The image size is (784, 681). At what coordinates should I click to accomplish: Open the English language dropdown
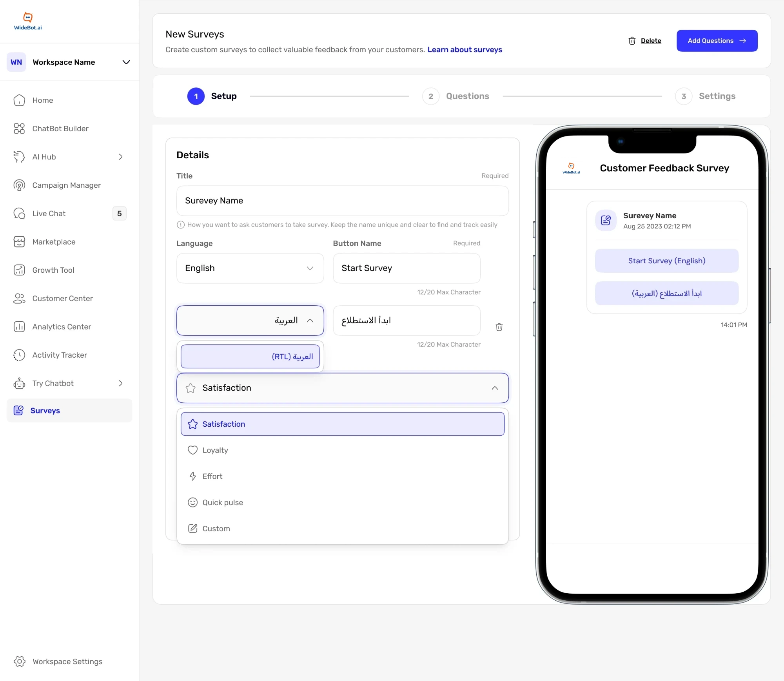point(250,268)
